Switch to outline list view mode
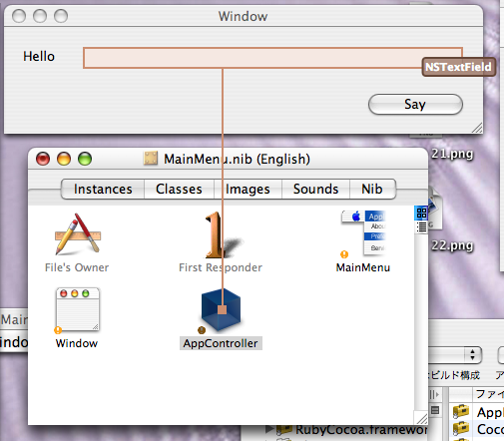Image resolution: width=504 pixels, height=441 pixels. [421, 227]
